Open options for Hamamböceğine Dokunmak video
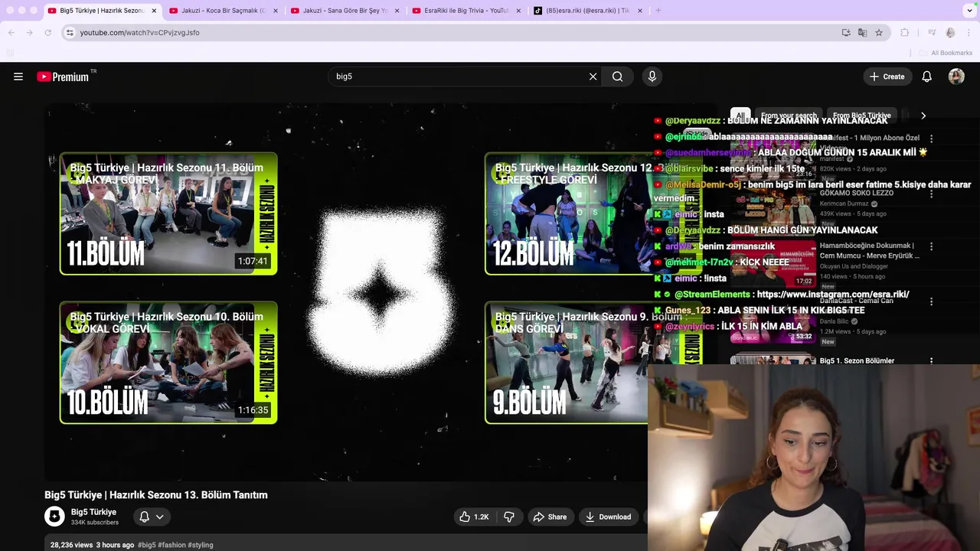This screenshot has height=551, width=980. tap(931, 247)
